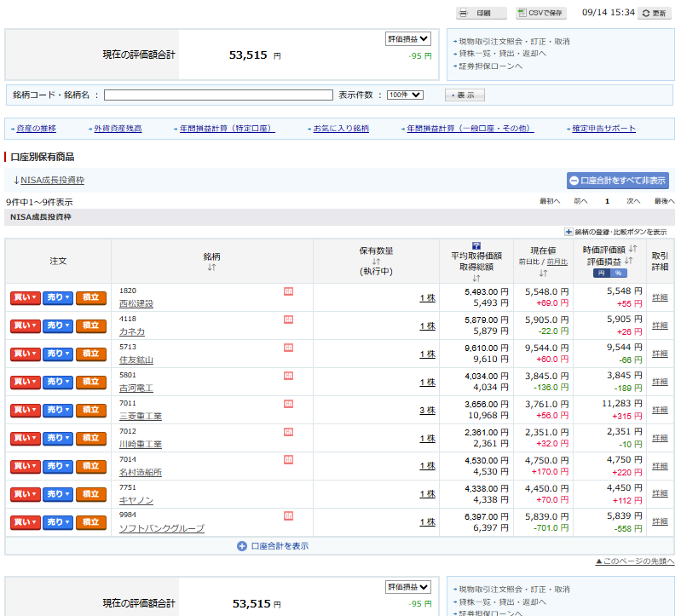Screen dimensions: 681x616
Task: Sort table by 保有数量 column arrows
Action: (376, 262)
